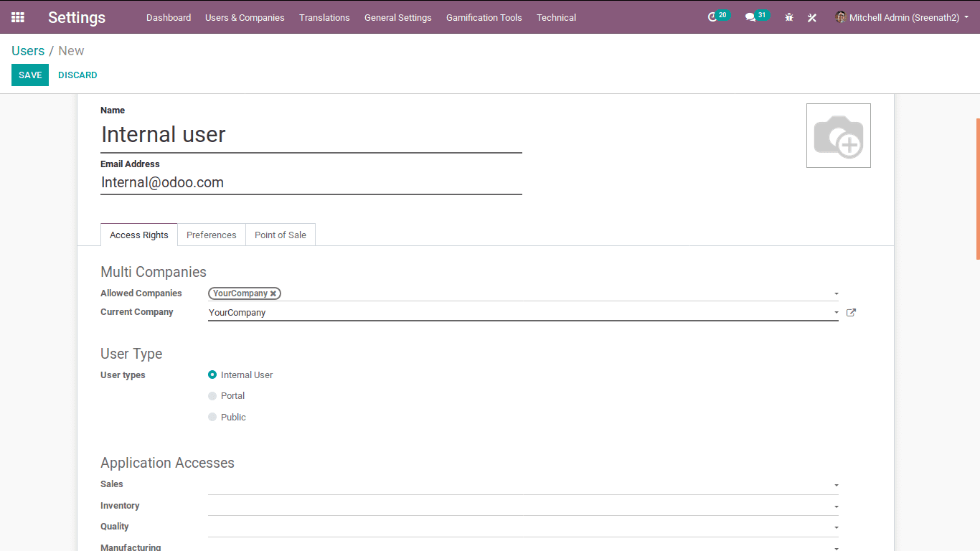Open the Dashboard menu
Image resolution: width=980 pixels, height=551 pixels.
[169, 17]
